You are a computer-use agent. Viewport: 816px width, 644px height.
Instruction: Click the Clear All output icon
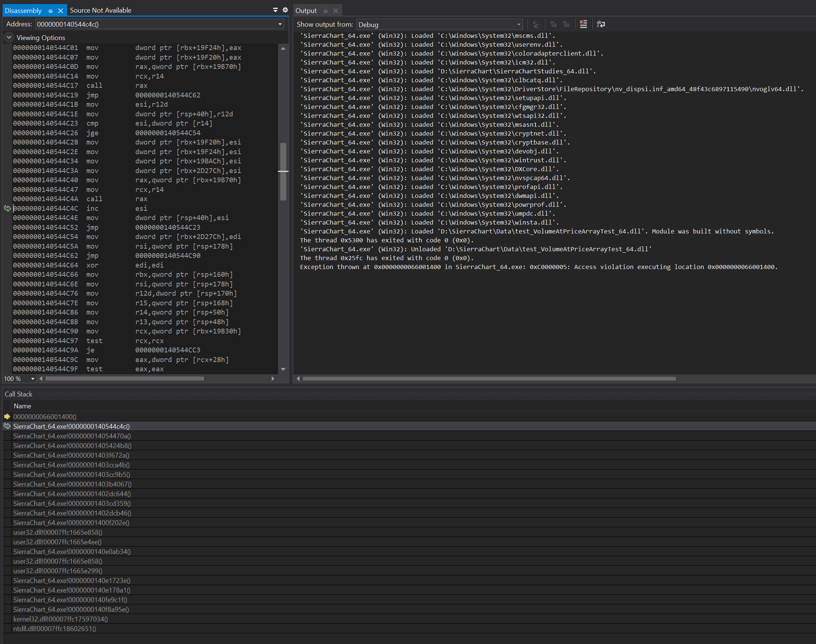[x=583, y=24]
